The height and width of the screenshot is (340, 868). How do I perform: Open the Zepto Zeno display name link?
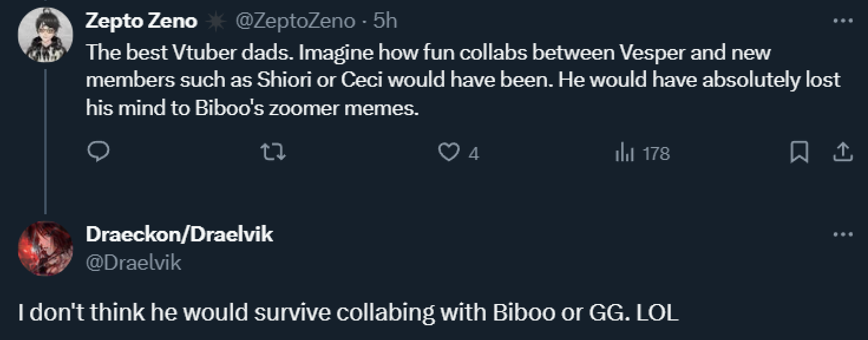click(142, 21)
